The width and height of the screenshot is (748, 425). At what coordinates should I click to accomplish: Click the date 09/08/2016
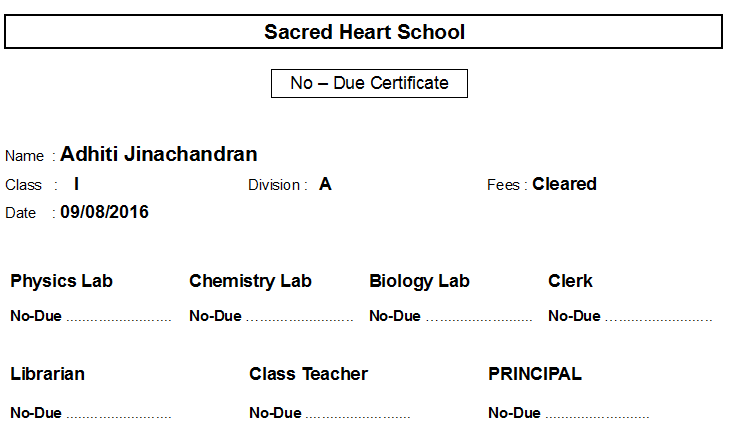[x=104, y=212]
